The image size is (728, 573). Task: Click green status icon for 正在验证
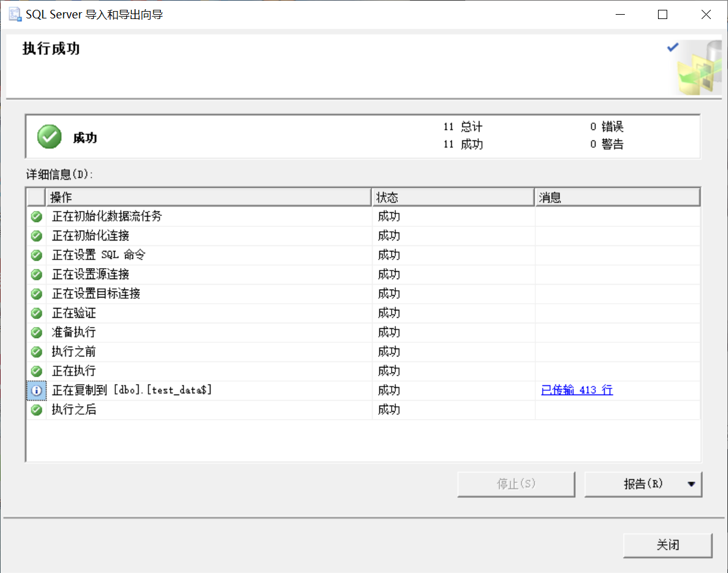coord(37,313)
